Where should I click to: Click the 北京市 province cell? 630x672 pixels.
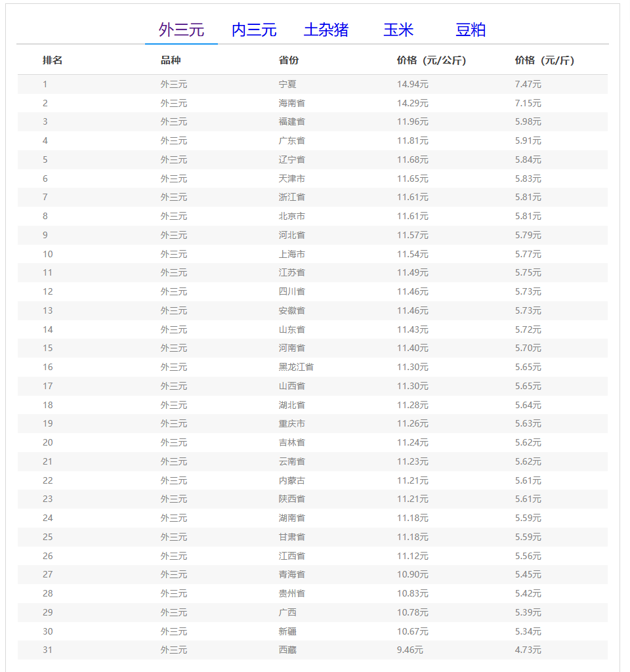click(x=291, y=216)
